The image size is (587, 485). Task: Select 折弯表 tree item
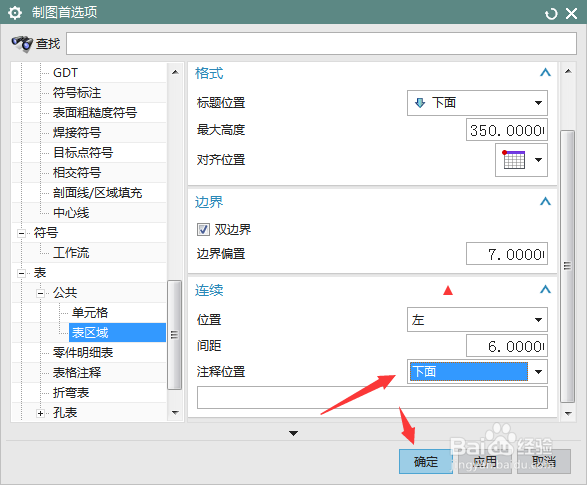click(71, 393)
